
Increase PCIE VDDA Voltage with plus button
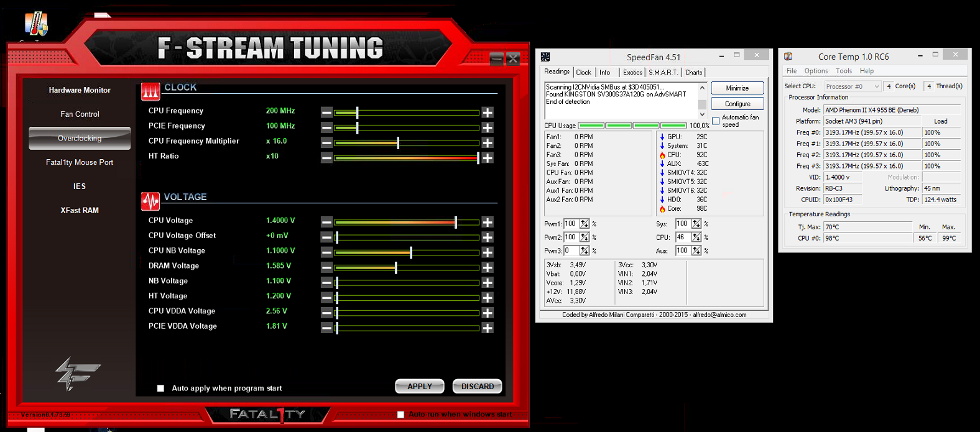coord(488,328)
